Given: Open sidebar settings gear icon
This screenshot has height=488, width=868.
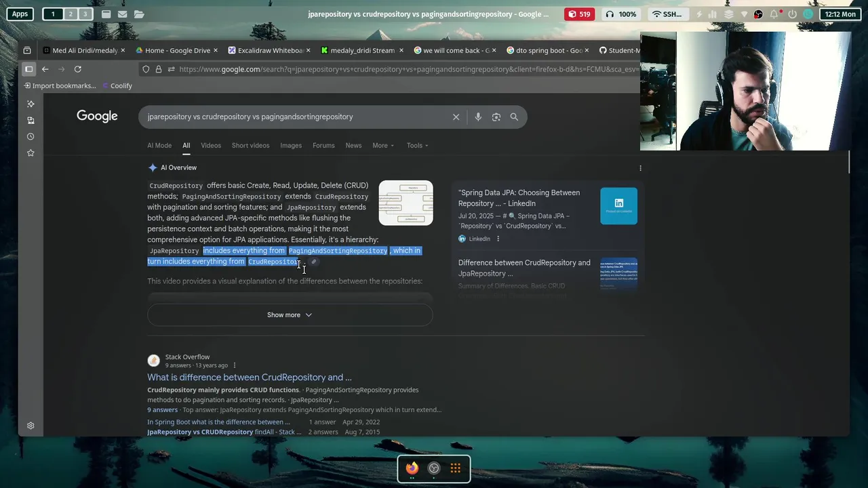Looking at the screenshot, I should (x=31, y=426).
